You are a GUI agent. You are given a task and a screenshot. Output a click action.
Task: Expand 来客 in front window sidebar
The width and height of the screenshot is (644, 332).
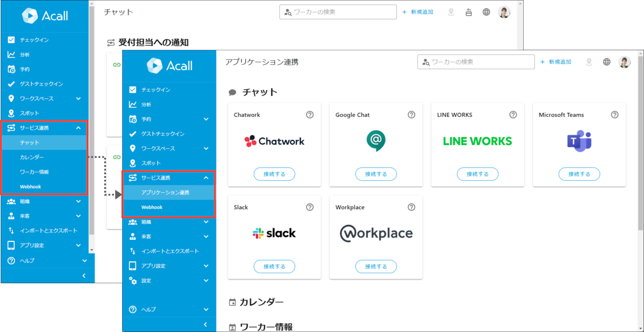[206, 236]
